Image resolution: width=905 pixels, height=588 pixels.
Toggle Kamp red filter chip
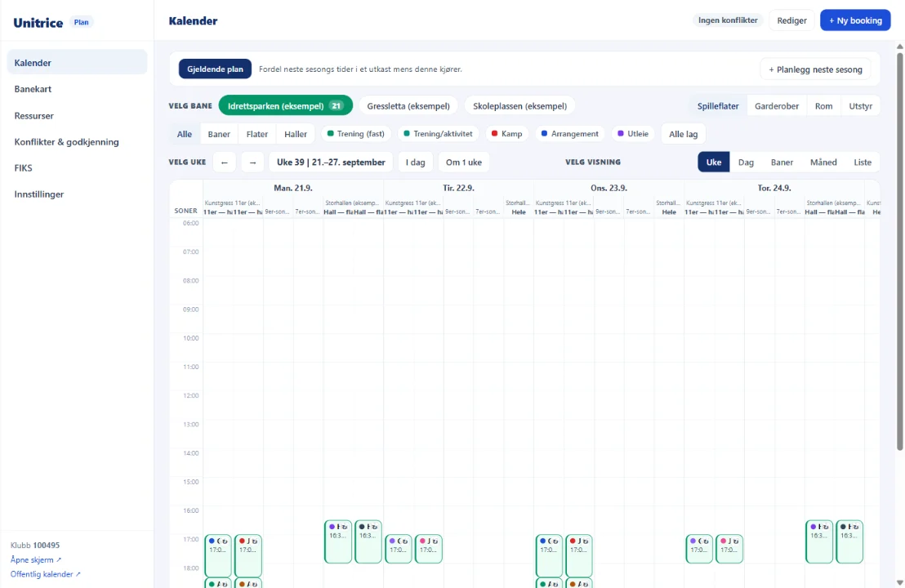pos(506,134)
